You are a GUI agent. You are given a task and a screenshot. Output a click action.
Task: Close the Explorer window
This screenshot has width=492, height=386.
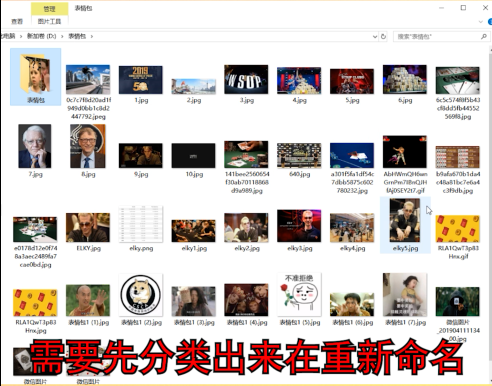coord(485,8)
